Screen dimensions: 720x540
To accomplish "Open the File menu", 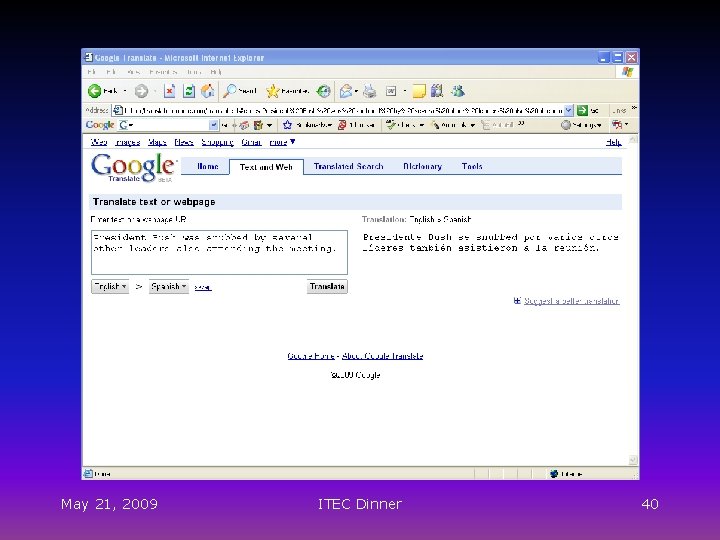I will point(92,72).
